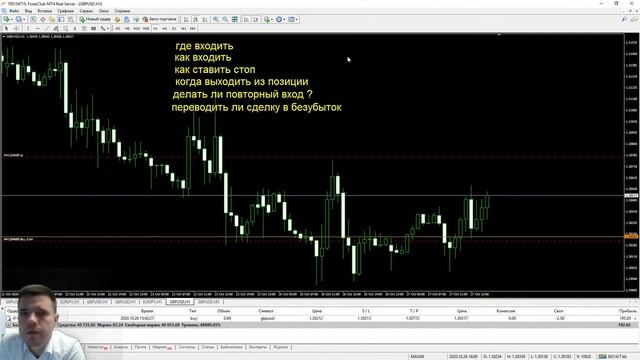640x360 pixels.
Task: Tile chart windows with grid icon
Action: click(x=235, y=19)
